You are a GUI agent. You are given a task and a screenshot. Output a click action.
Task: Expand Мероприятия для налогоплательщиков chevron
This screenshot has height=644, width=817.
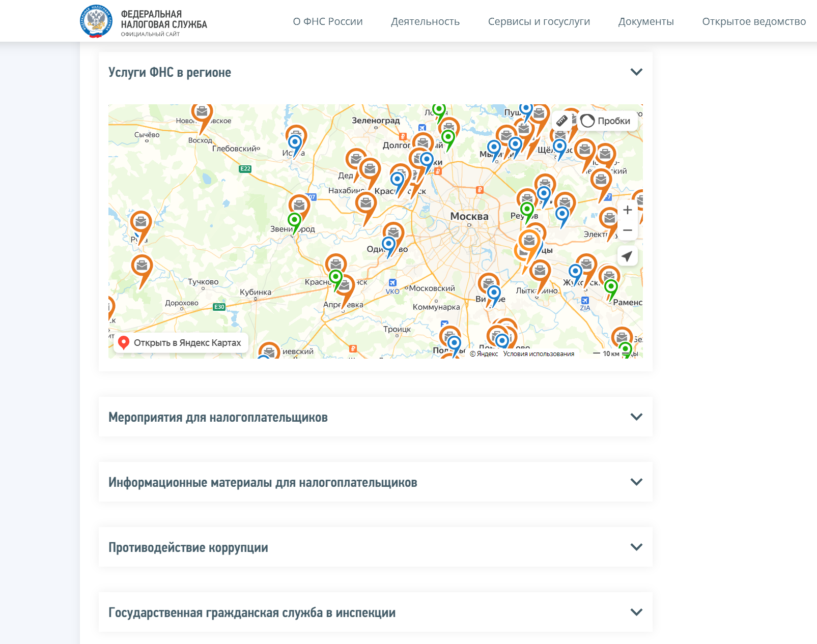click(x=636, y=417)
